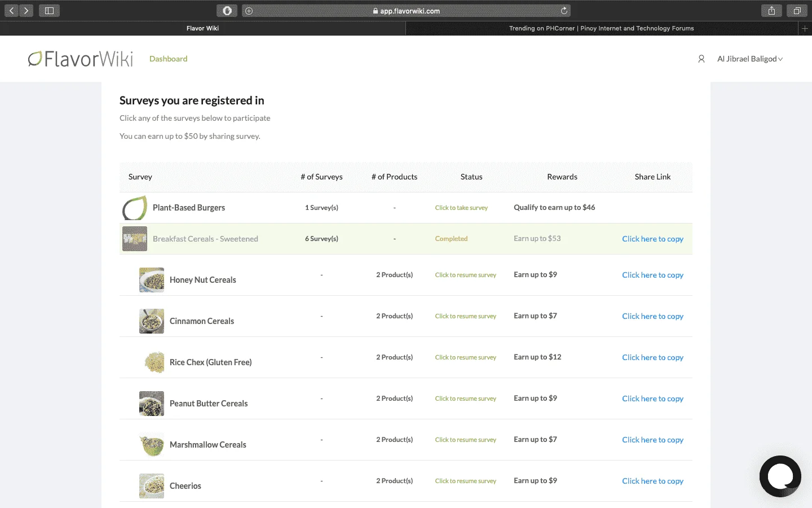Open the Share sheet icon
Image resolution: width=812 pixels, height=508 pixels.
point(771,11)
